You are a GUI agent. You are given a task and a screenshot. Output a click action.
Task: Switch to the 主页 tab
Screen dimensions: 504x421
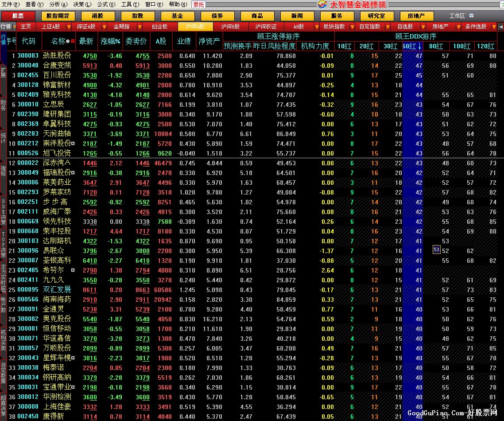26,27
